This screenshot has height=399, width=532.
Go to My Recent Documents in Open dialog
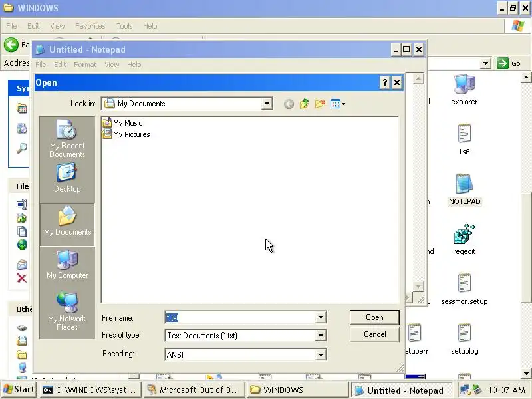67,139
